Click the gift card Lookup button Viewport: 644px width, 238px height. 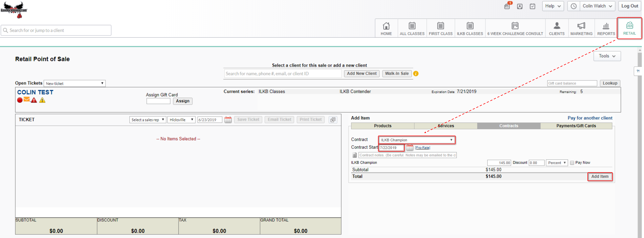pos(610,83)
